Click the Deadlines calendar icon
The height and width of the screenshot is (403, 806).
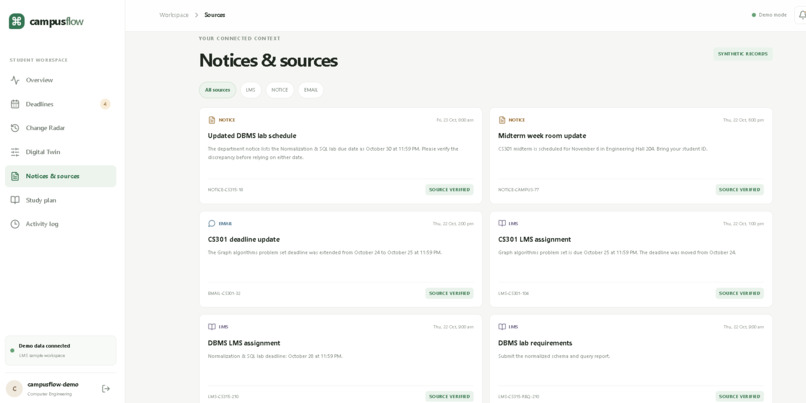tap(15, 104)
